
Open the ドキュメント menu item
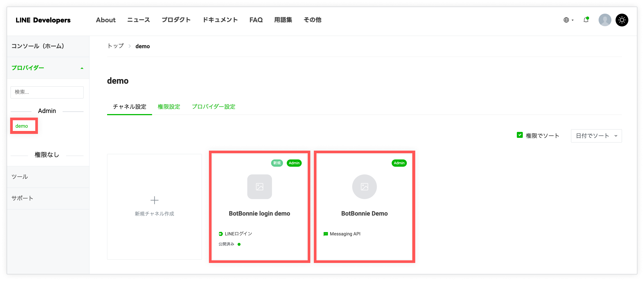(x=220, y=20)
